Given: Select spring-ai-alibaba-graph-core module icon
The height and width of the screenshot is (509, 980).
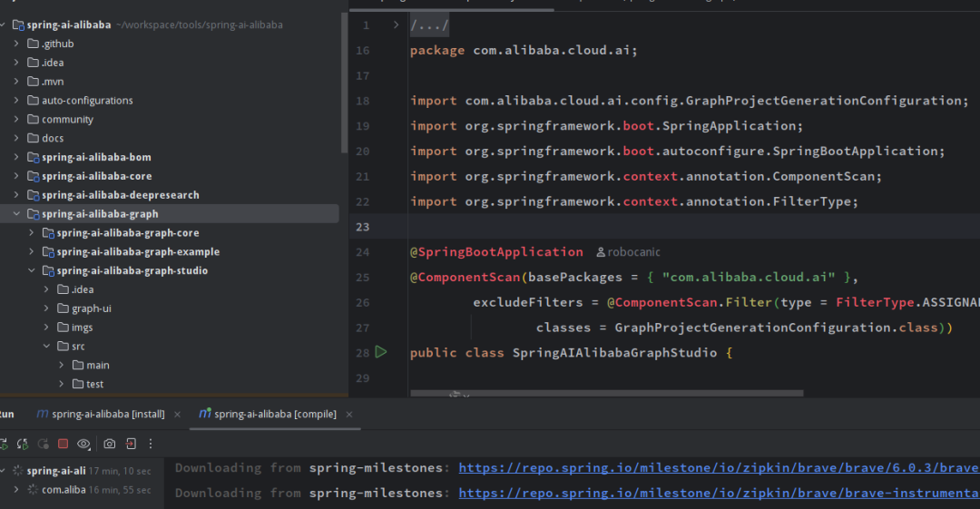Looking at the screenshot, I should click(48, 232).
